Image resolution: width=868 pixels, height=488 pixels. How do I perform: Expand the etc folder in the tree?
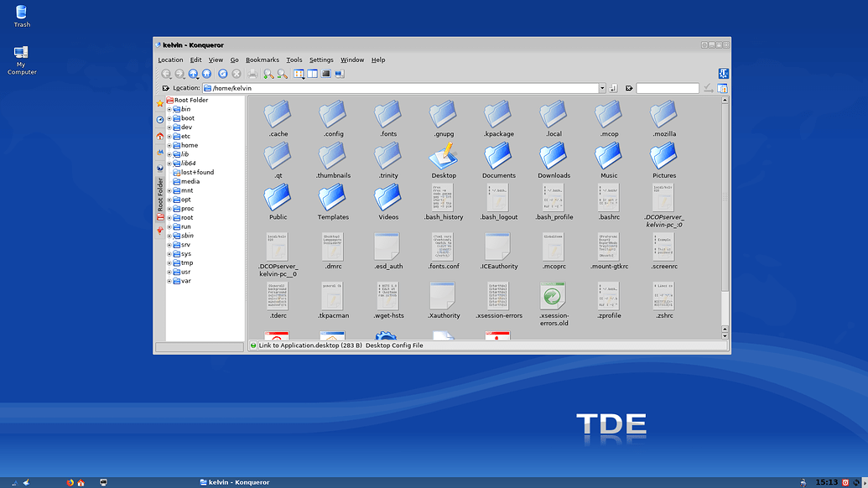[x=169, y=136]
